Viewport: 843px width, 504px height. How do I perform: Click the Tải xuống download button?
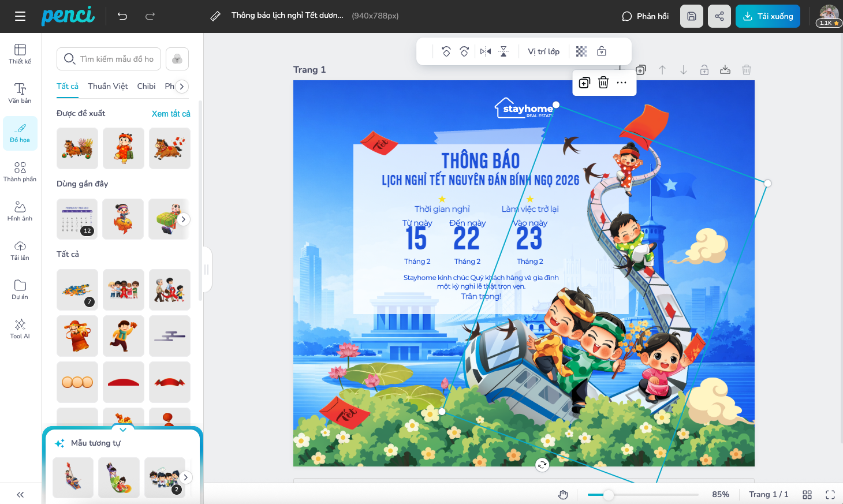pyautogui.click(x=768, y=16)
